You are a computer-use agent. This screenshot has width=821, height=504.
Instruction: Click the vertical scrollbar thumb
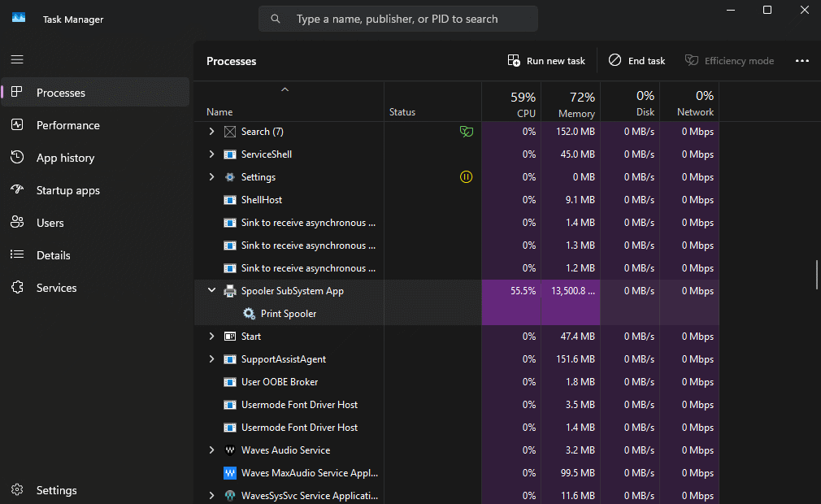pyautogui.click(x=816, y=274)
